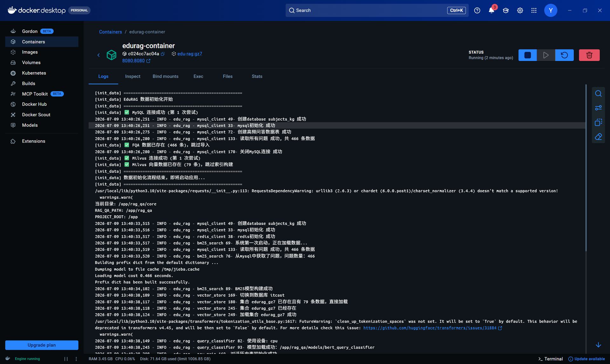Clear the log terminal
The height and width of the screenshot is (364, 610).
pyautogui.click(x=598, y=137)
